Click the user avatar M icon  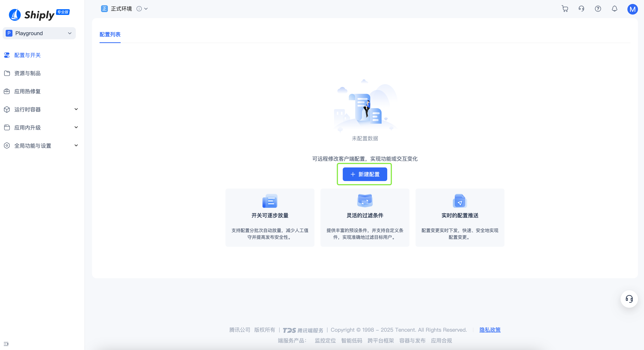[x=632, y=9]
